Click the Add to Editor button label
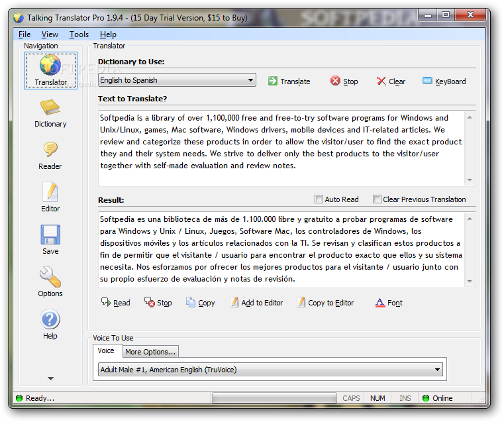504x422 pixels. point(262,303)
